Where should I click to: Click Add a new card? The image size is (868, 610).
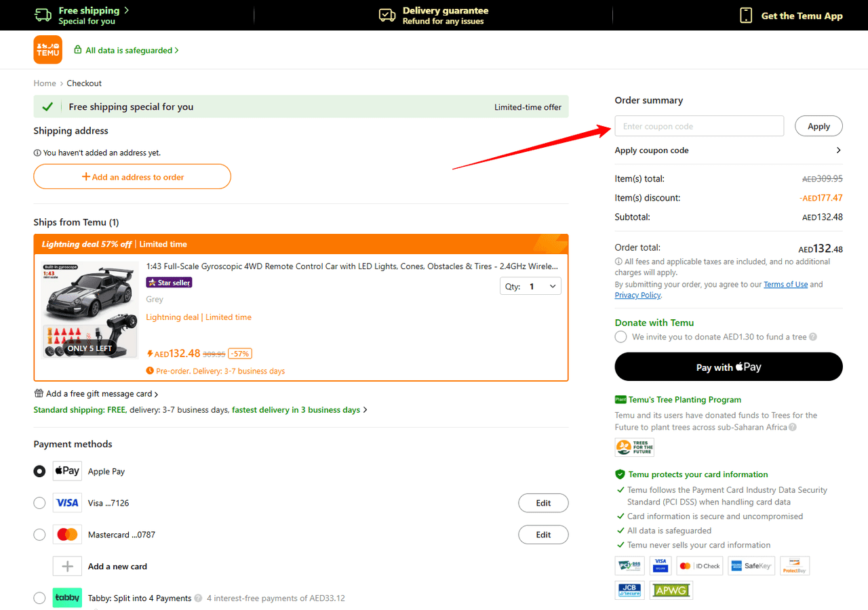point(117,567)
